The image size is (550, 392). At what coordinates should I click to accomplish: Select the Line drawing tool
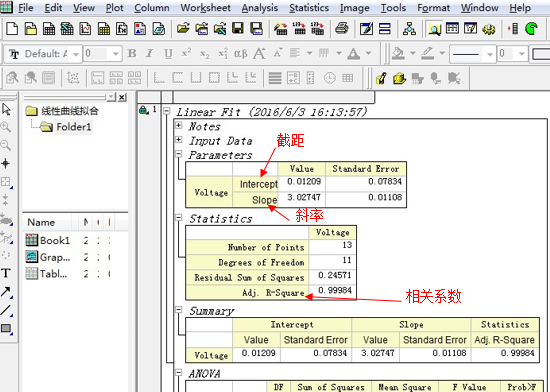6,310
